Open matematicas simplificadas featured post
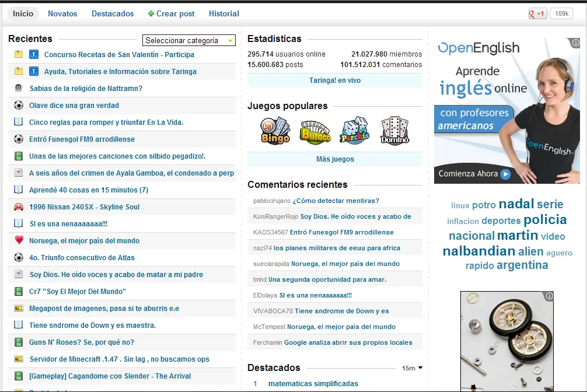The image size is (587, 392). [x=313, y=383]
